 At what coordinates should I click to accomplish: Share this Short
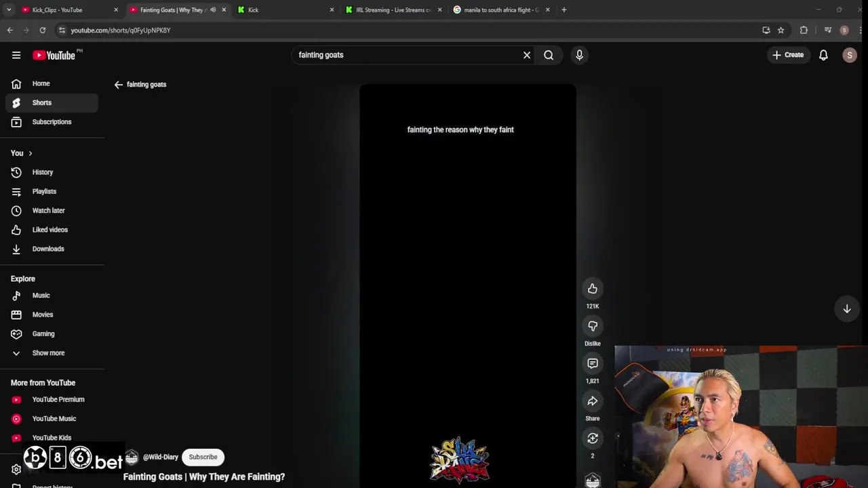point(593,401)
